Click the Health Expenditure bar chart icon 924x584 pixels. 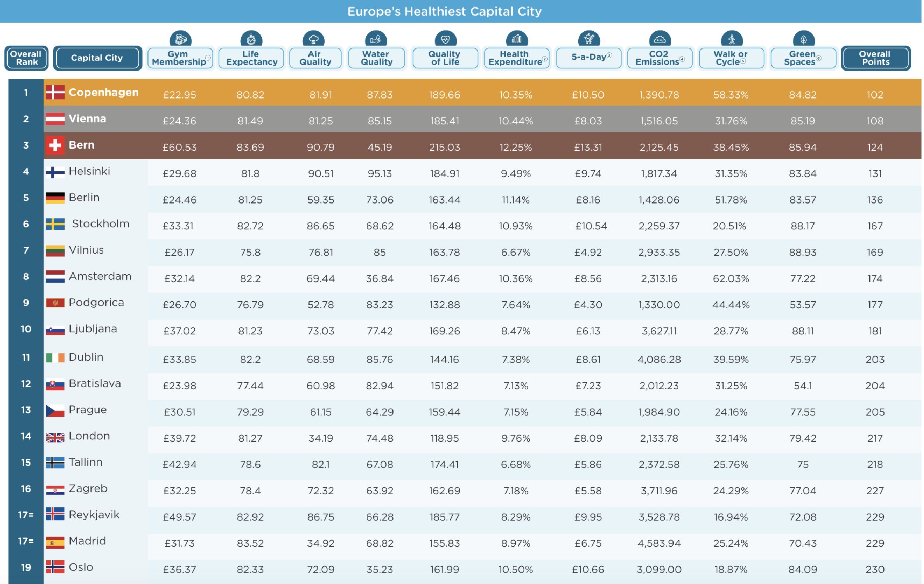517,40
